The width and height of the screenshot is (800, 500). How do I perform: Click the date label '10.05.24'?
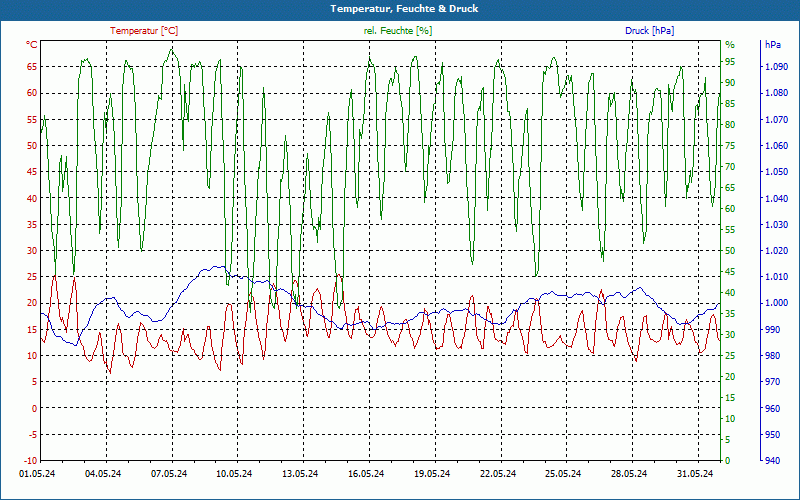pyautogui.click(x=234, y=474)
